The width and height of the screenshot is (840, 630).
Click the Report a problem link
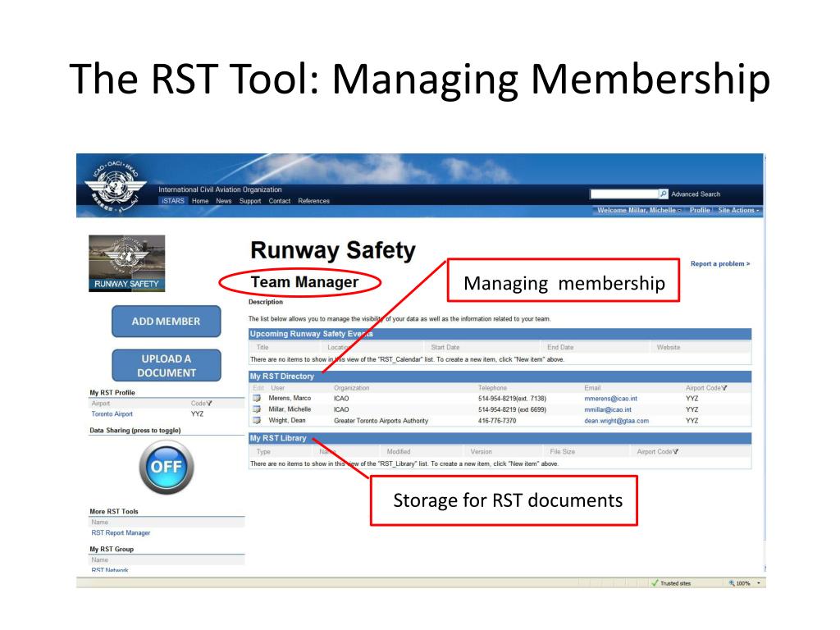(720, 263)
